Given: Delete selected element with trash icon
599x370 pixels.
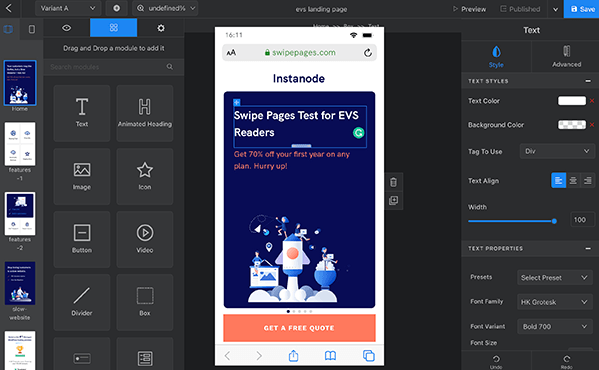Looking at the screenshot, I should coord(393,182).
